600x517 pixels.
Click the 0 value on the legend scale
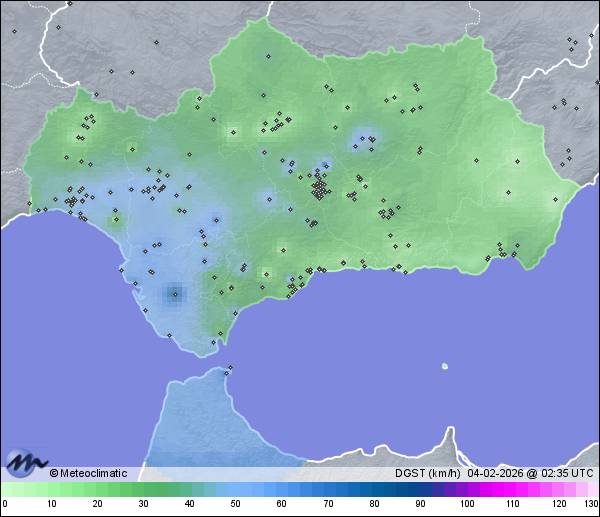4,503
